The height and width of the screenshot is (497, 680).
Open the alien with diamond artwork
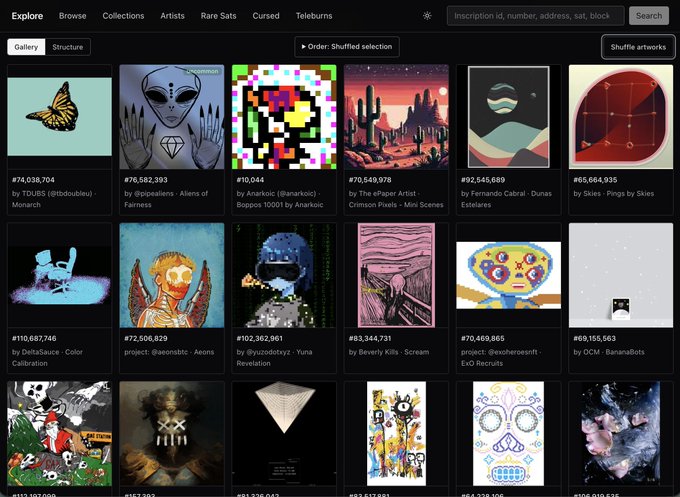coord(172,117)
